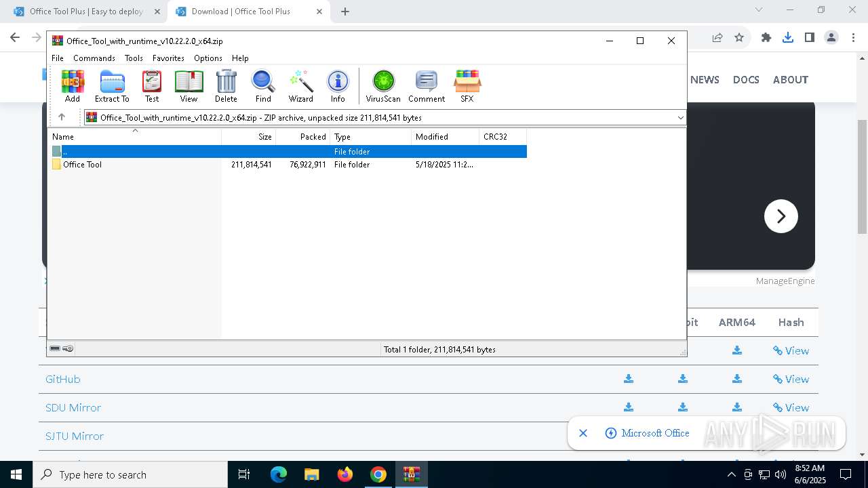Open Chrome extensions puzzle icon
868x488 pixels.
coord(766,38)
